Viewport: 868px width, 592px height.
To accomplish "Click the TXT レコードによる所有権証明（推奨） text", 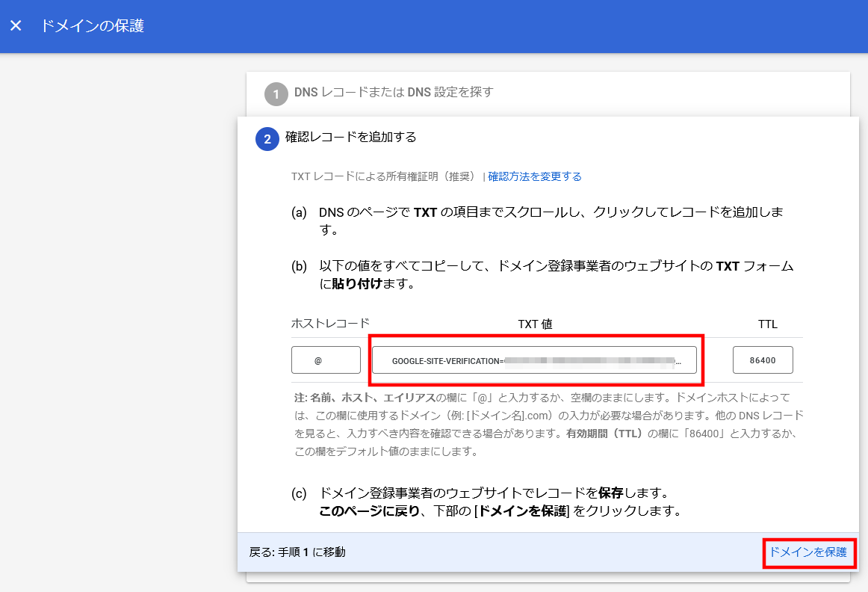I will pos(383,177).
